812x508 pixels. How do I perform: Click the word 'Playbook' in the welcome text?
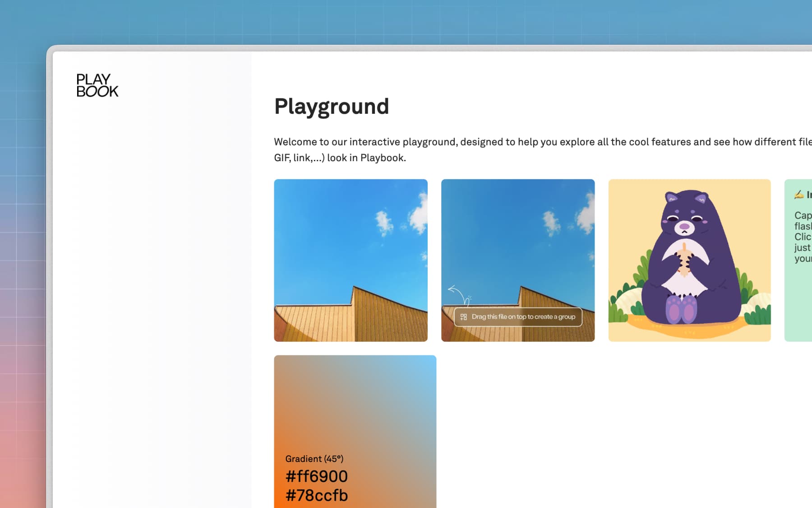[x=384, y=158]
